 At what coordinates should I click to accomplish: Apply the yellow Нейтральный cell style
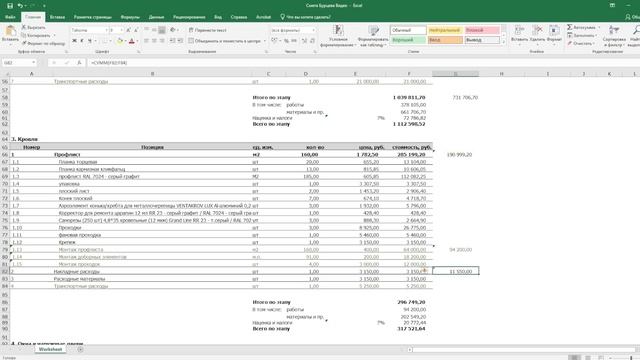click(445, 30)
